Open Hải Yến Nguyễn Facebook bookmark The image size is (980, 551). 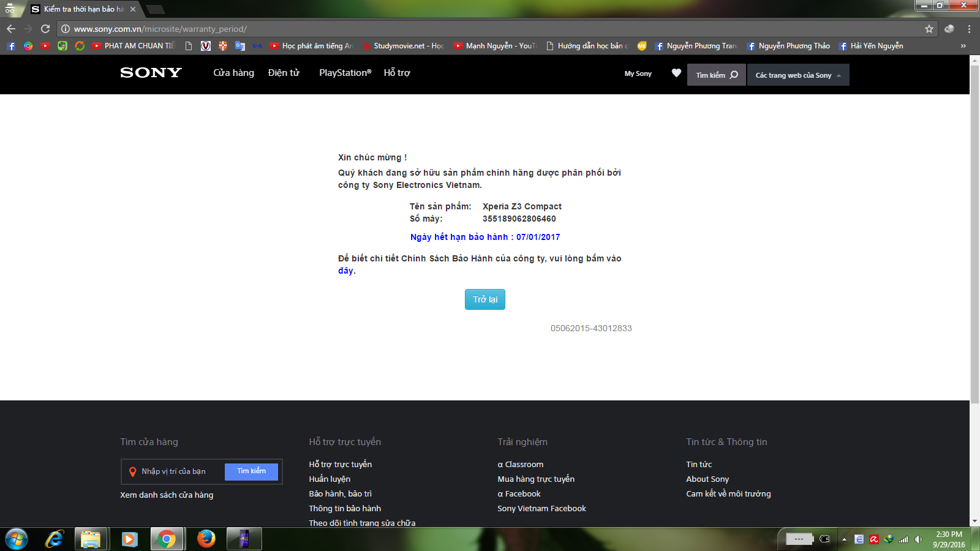(x=871, y=46)
